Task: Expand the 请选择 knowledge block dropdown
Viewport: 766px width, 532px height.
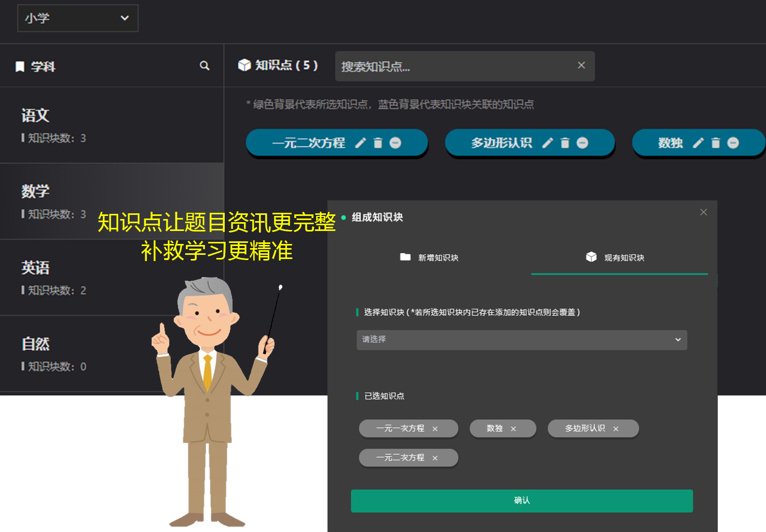Action: [x=522, y=339]
